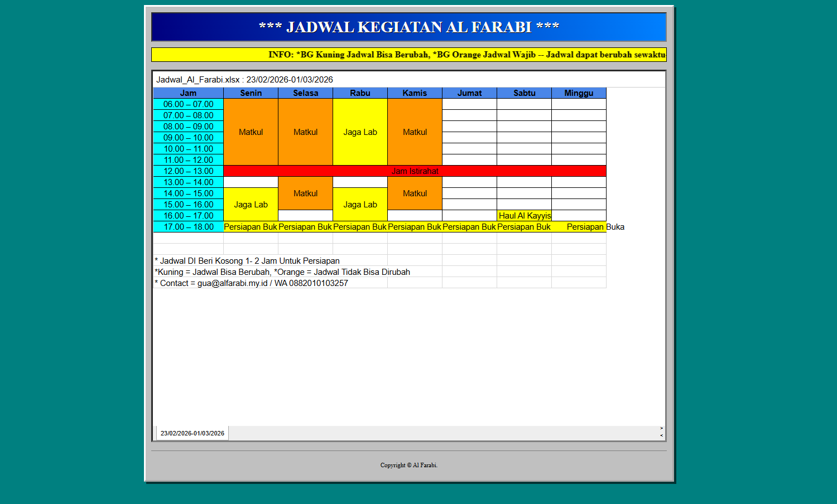Click the 'Minggu' column header
The width and height of the screenshot is (837, 504).
click(x=578, y=93)
